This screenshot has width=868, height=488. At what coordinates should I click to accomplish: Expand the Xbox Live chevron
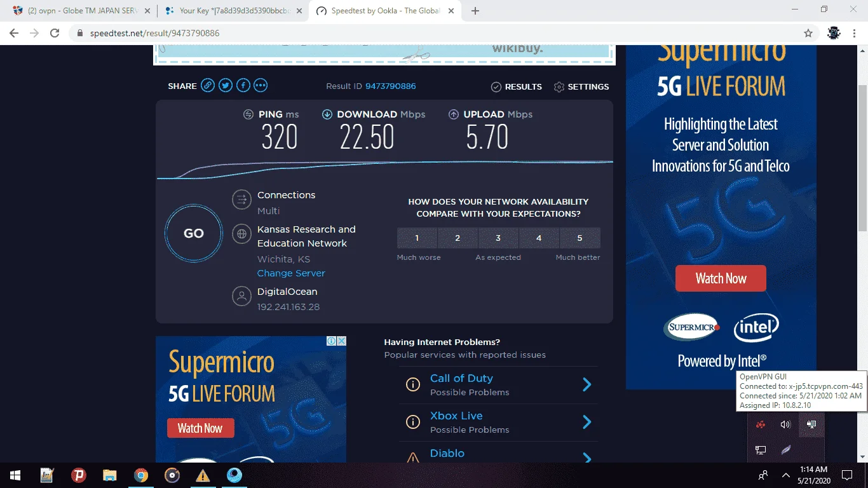click(587, 422)
